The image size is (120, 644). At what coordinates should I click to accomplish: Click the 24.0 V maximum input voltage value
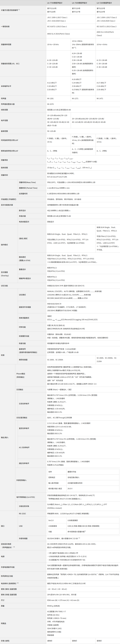70,489
